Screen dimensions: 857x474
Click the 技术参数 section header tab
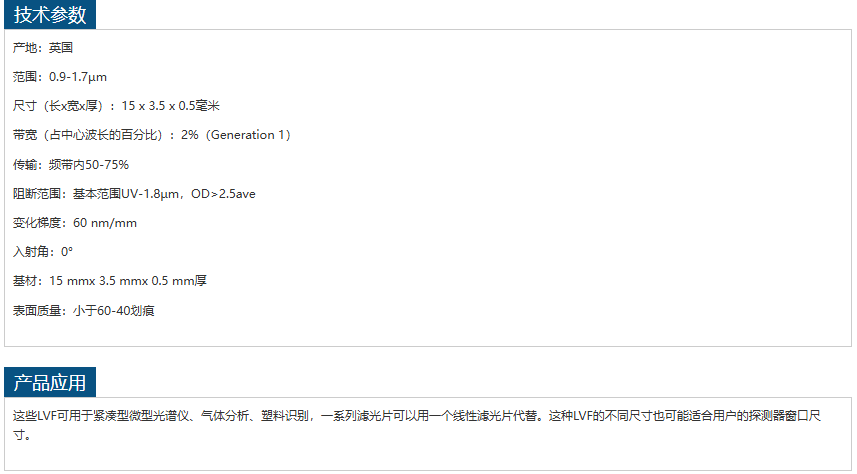50,15
